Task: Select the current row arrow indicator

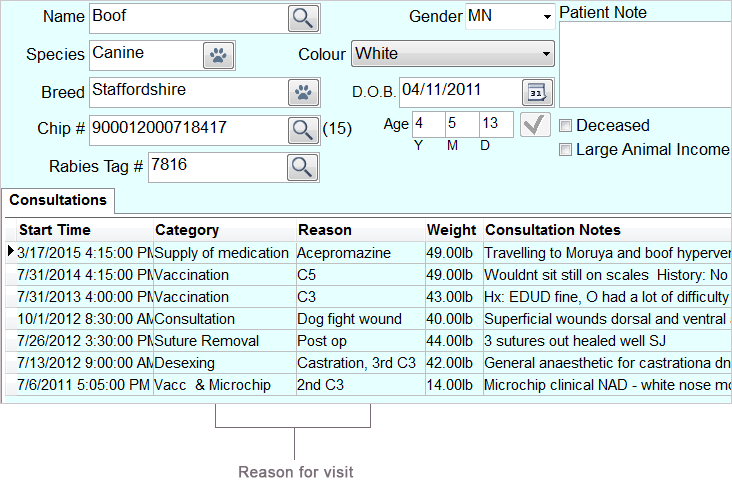Action: 11,252
